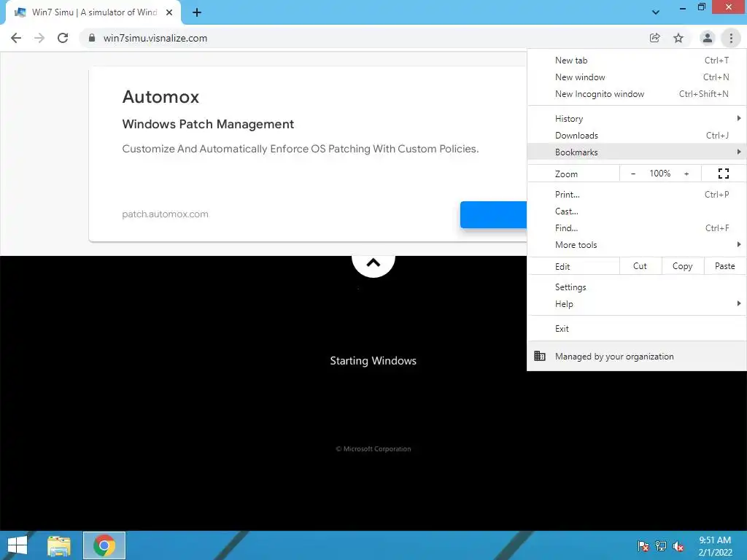
Task: Click the padlock site info icon
Action: [x=92, y=38]
